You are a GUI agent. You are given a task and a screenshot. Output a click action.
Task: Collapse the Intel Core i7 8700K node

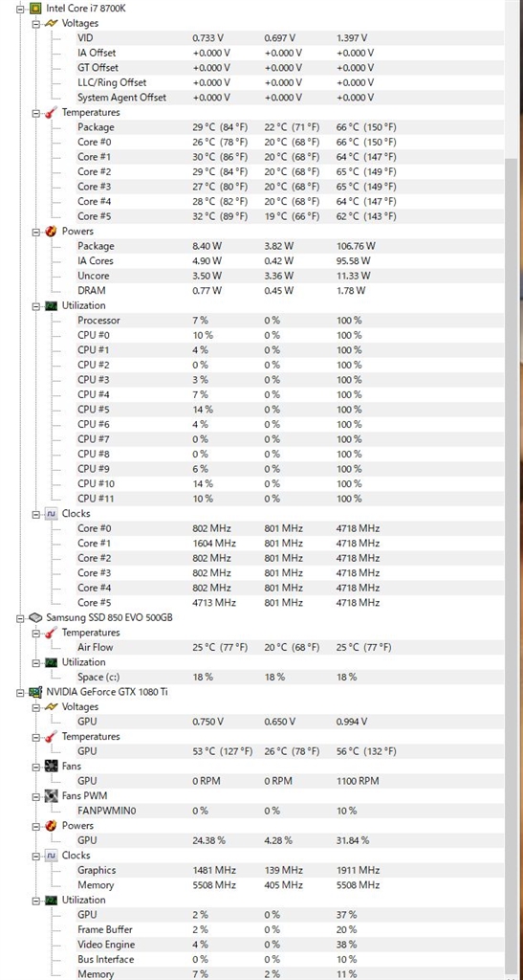click(x=21, y=9)
